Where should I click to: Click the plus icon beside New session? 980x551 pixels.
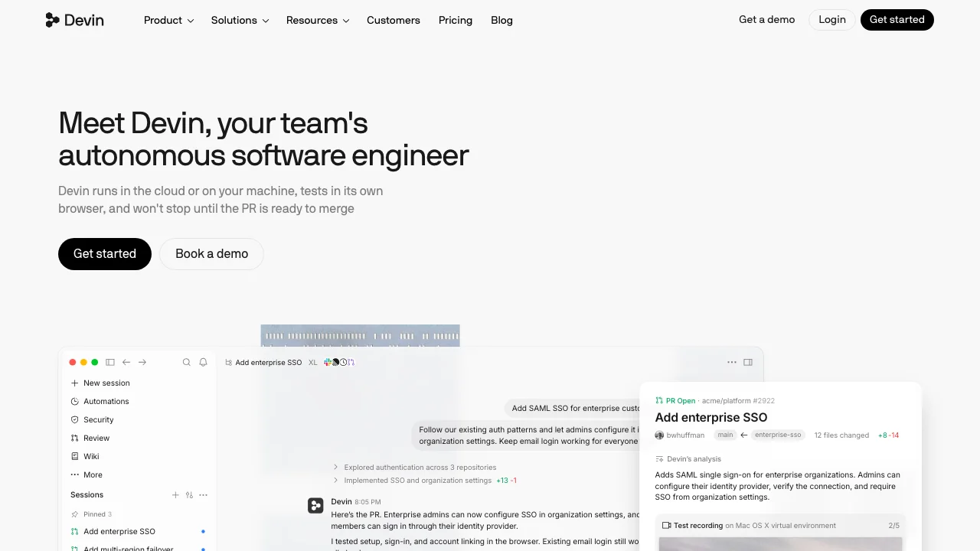click(74, 383)
